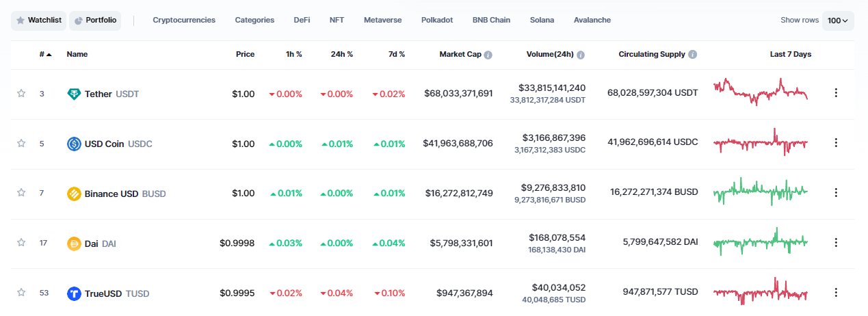The width and height of the screenshot is (868, 316).
Task: Click the Market Cap info icon
Action: [x=488, y=55]
